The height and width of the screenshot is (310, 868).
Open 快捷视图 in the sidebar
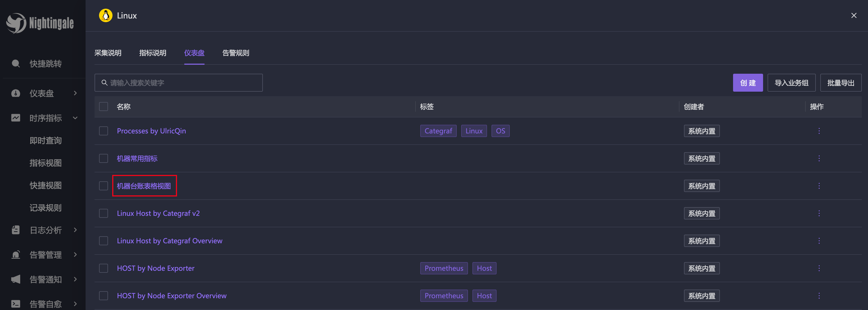click(45, 186)
